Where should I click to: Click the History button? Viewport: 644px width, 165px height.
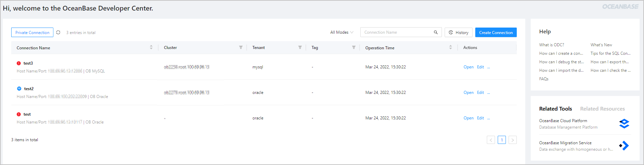click(x=458, y=32)
